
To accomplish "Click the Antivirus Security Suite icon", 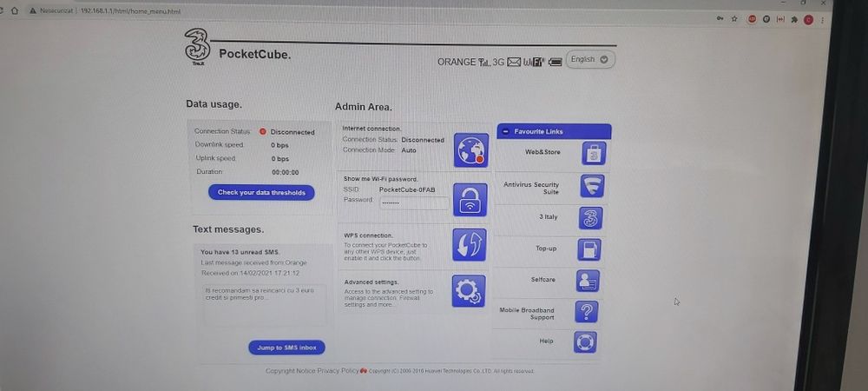I will pos(592,186).
